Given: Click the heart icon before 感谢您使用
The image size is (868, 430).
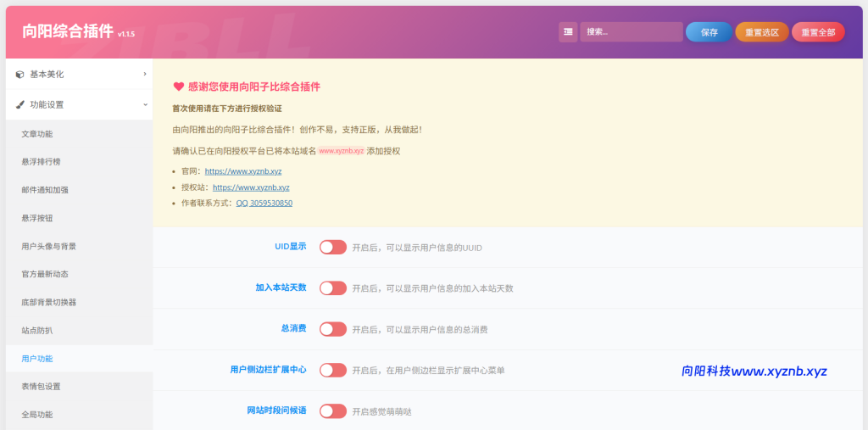Looking at the screenshot, I should point(178,87).
